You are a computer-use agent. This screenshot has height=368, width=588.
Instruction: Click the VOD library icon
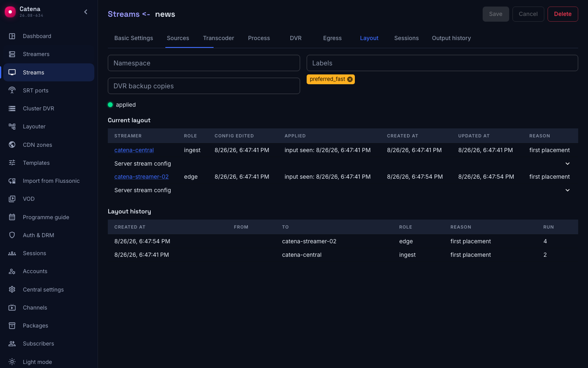click(x=12, y=199)
